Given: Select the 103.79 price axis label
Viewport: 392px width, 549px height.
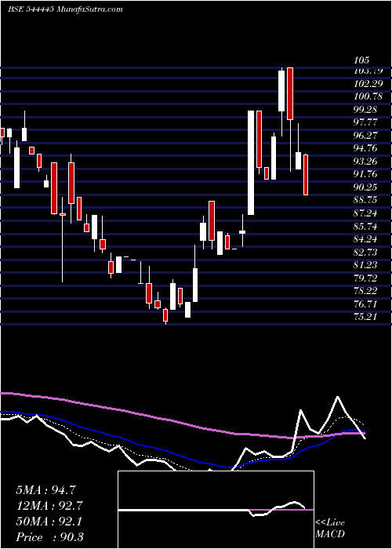Looking at the screenshot, I should (370, 71).
